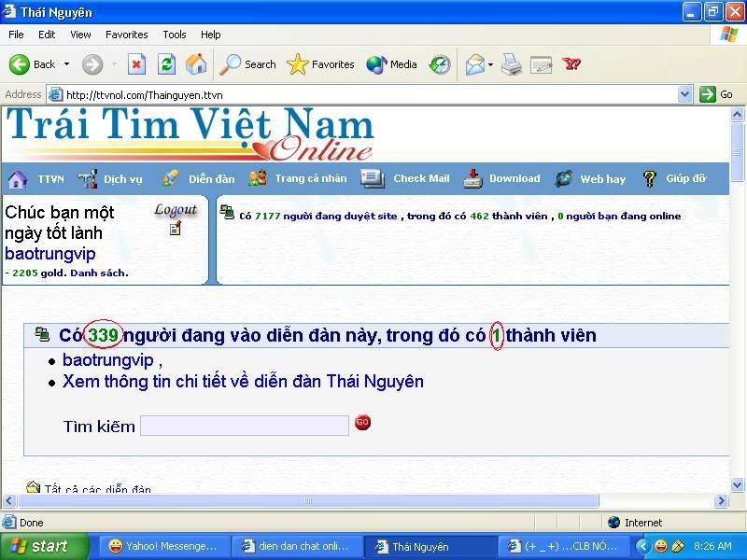This screenshot has height=560, width=747.
Task: Click baotrungvip in forum member list
Action: [108, 360]
